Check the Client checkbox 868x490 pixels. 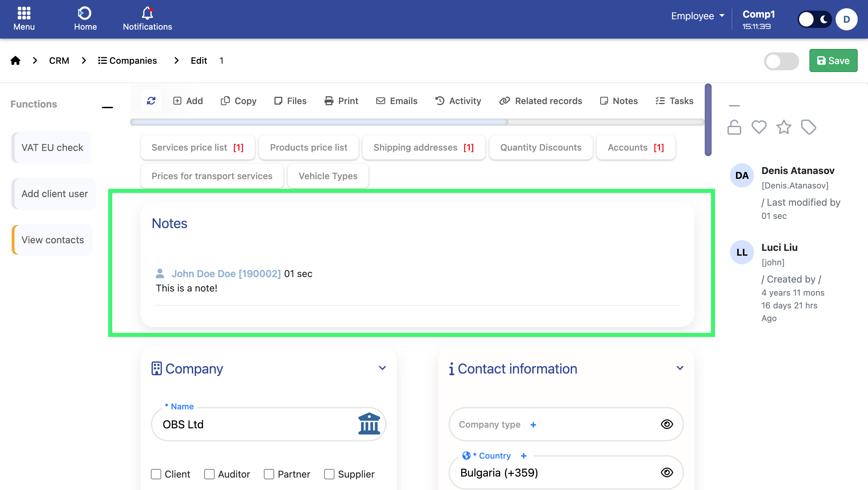pyautogui.click(x=156, y=474)
